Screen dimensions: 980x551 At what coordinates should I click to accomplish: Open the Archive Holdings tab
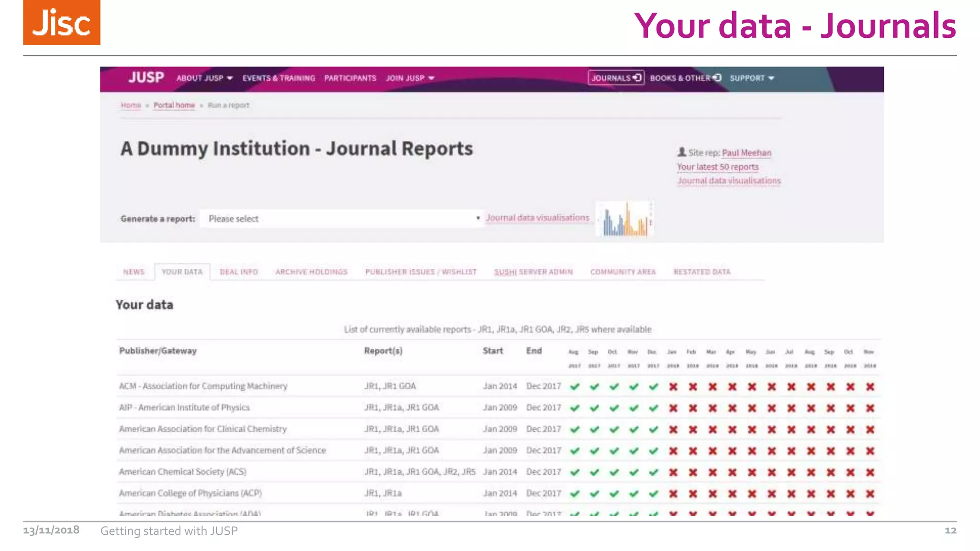click(312, 272)
